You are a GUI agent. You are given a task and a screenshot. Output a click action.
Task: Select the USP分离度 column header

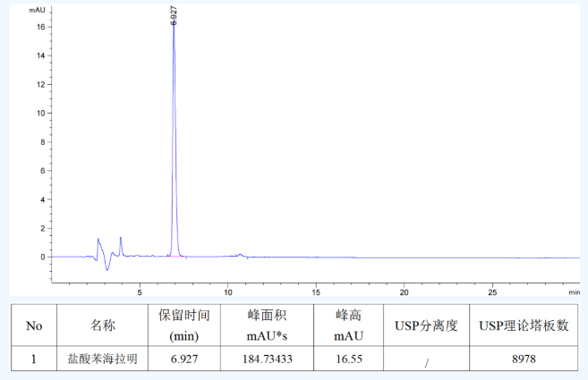[426, 325]
